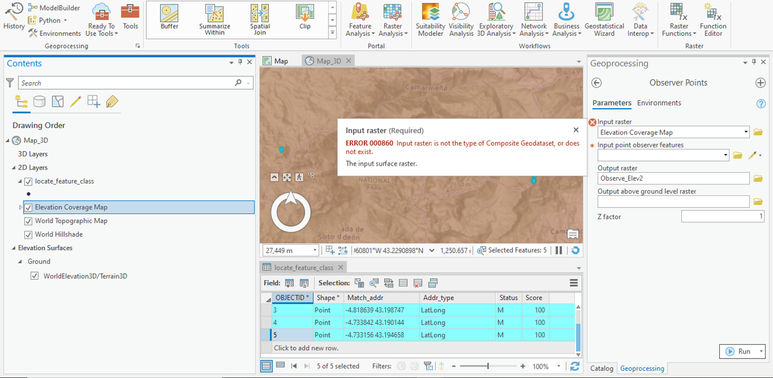Open the Buffer tool
The height and width of the screenshot is (378, 773).
click(170, 18)
